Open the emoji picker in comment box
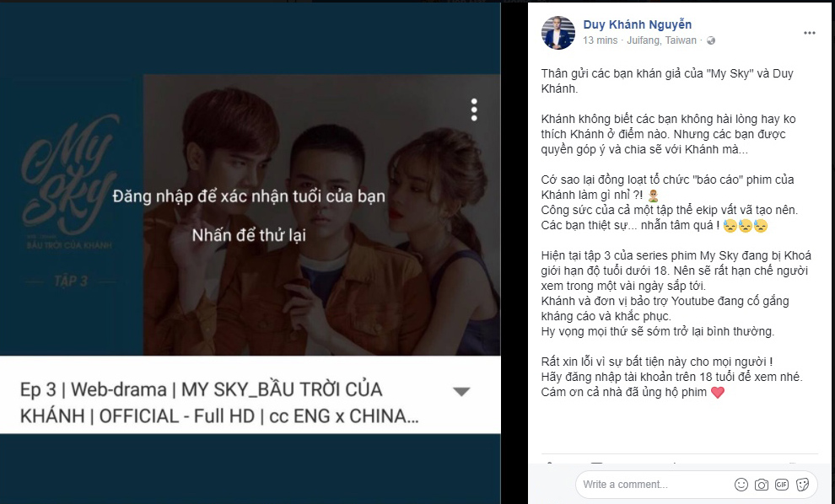 pos(741,485)
